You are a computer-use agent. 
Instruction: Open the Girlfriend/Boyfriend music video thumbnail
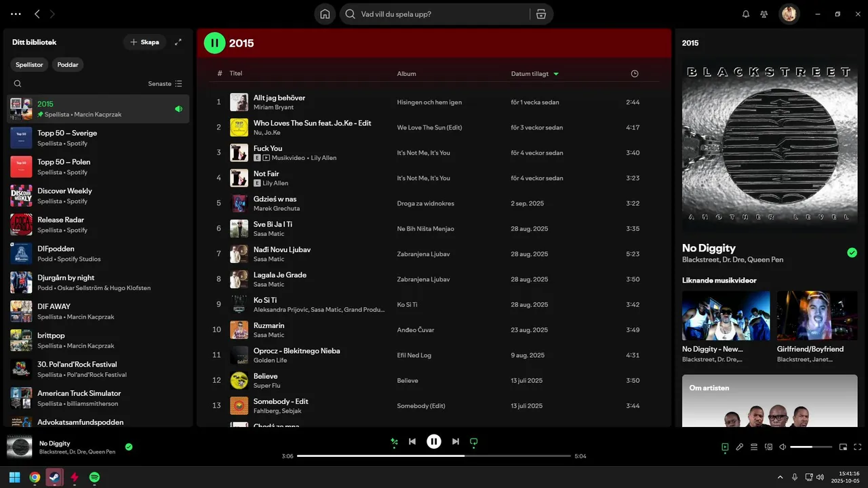click(817, 316)
